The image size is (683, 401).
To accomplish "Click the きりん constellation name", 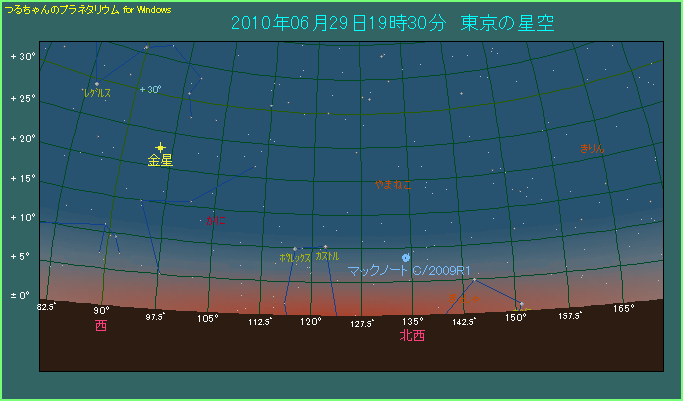I will point(592,148).
